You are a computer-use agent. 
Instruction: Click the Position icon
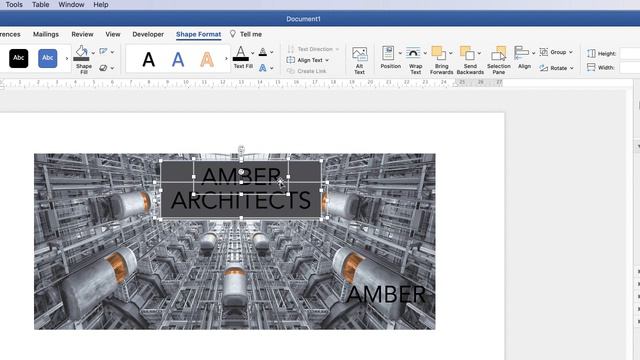pos(388,53)
